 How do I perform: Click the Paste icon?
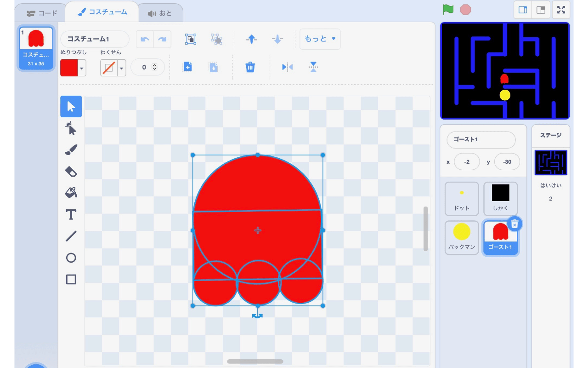(214, 67)
